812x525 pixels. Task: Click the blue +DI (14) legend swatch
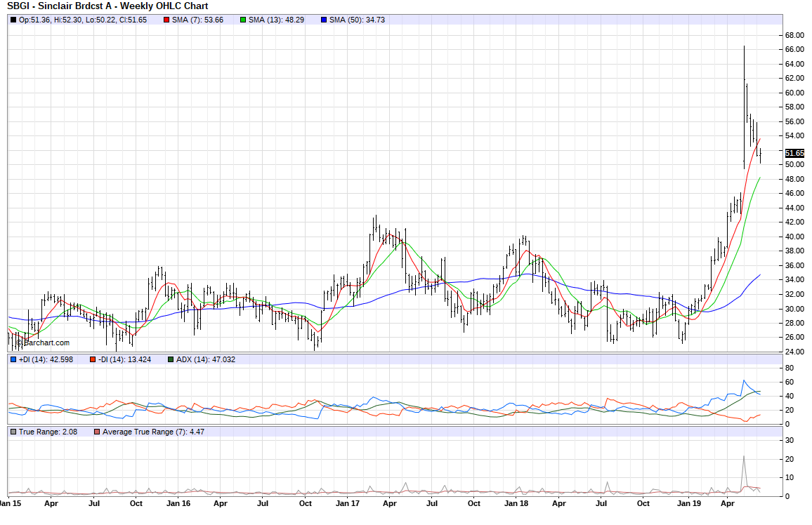(x=13, y=359)
